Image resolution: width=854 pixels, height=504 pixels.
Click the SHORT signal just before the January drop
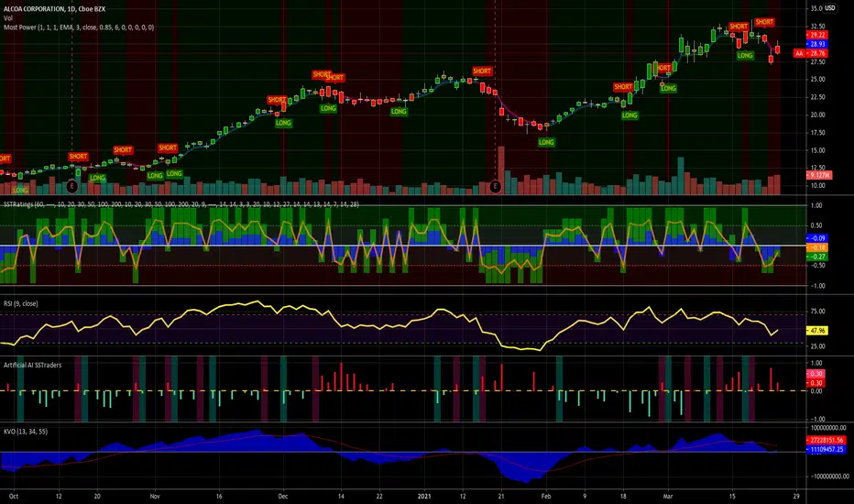(482, 71)
